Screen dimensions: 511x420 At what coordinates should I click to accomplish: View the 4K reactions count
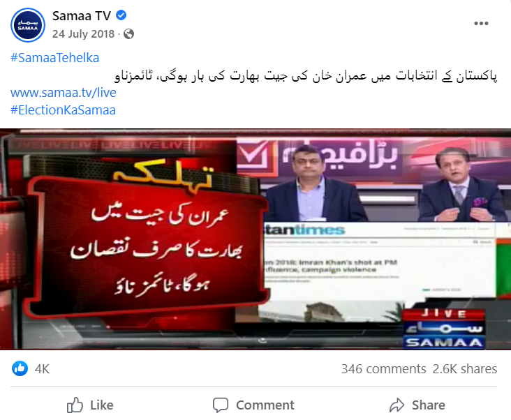tap(42, 369)
